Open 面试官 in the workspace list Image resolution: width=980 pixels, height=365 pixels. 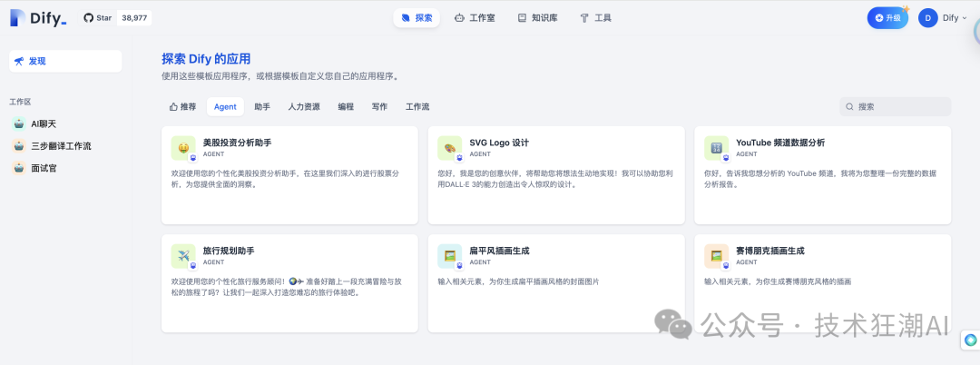pyautogui.click(x=65, y=167)
